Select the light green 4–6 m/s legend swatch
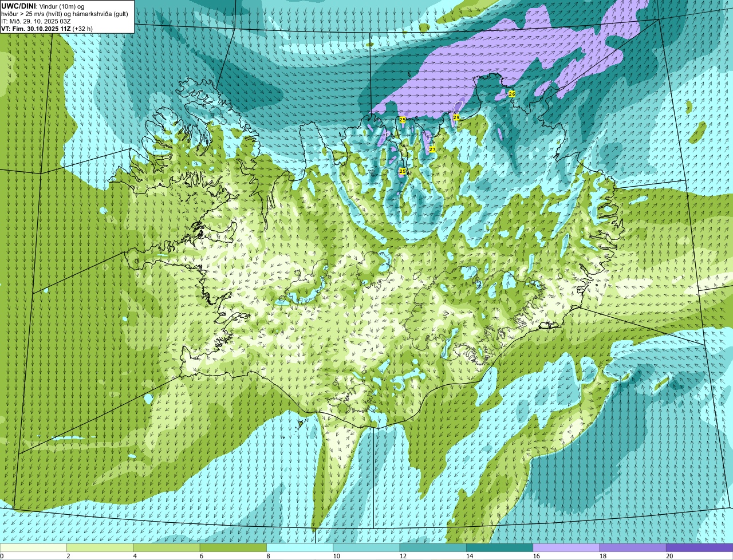Viewport: 733px width, 560px height. pyautogui.click(x=167, y=547)
